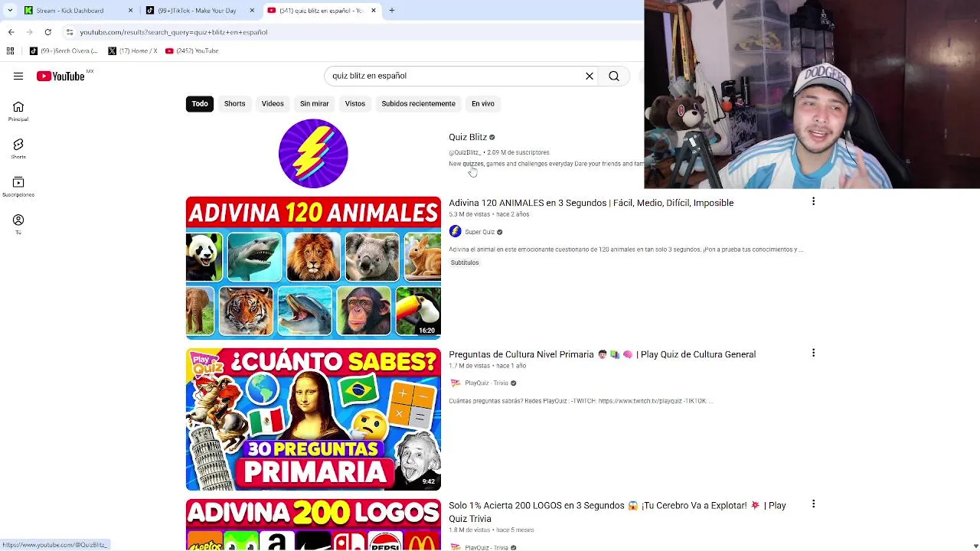980x551 pixels.
Task: Play the ¿Cuánto Sabes? Primaria thumbnail
Action: tap(313, 419)
